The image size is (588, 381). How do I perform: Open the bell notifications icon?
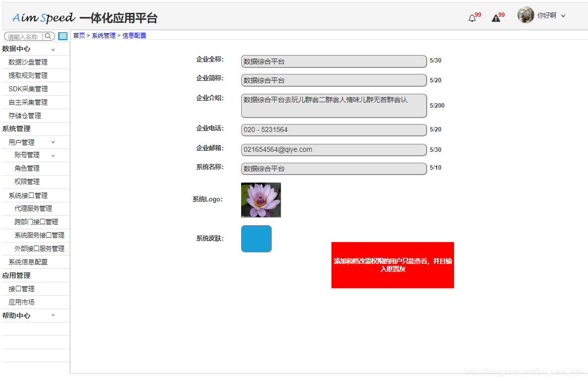pos(472,18)
